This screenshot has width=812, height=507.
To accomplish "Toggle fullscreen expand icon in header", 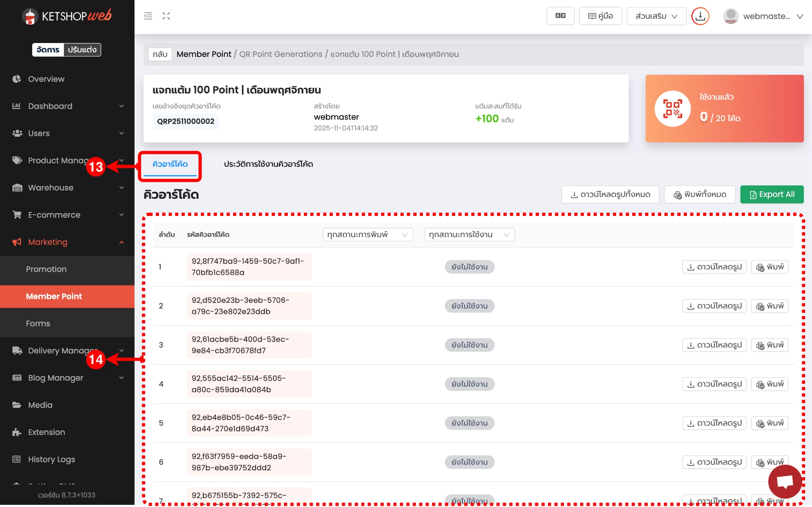I will tap(166, 16).
